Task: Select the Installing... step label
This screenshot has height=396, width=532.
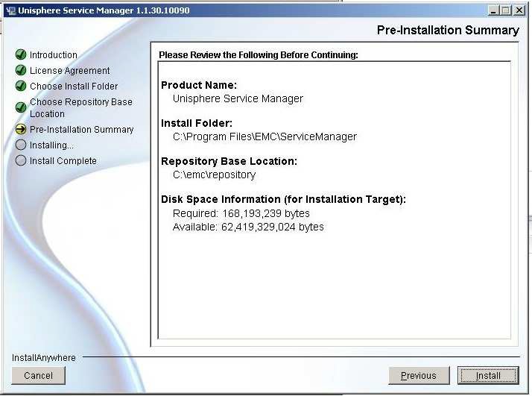Action: pos(51,145)
